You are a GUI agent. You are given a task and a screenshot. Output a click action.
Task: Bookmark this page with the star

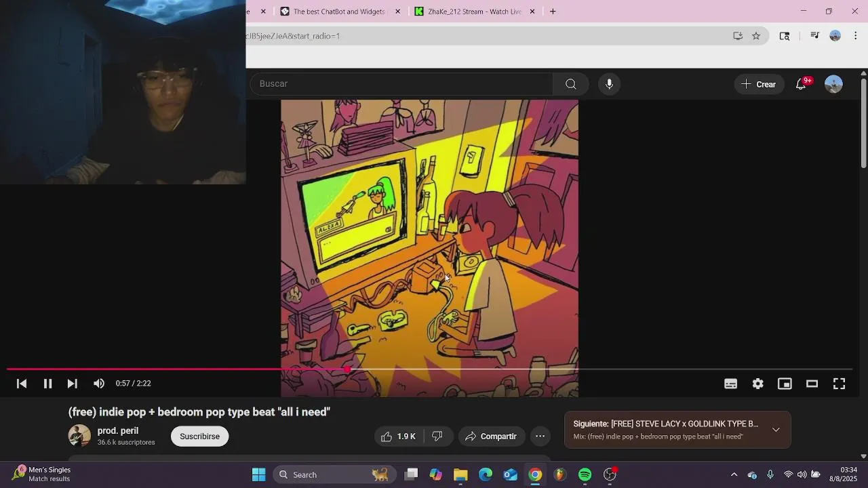coord(756,36)
